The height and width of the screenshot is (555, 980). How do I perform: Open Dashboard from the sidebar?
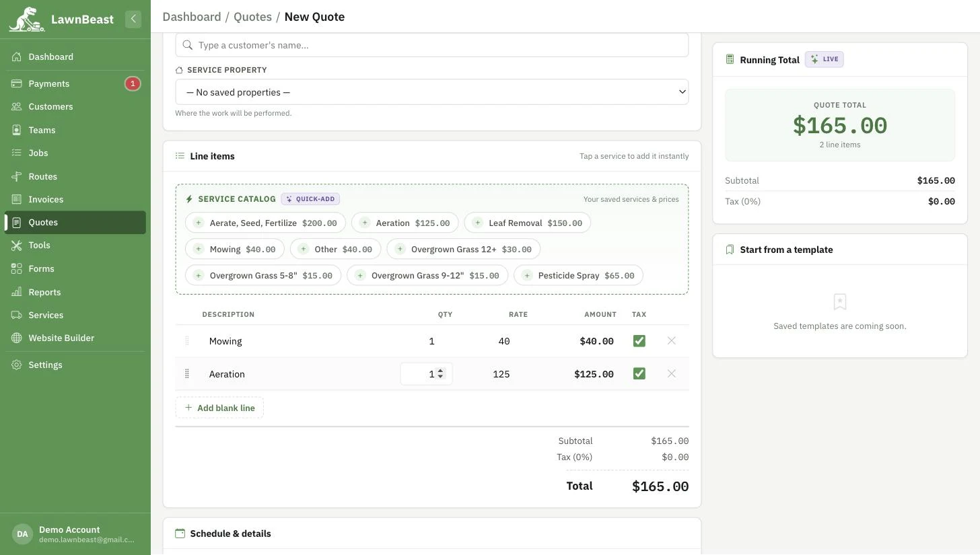coord(75,57)
